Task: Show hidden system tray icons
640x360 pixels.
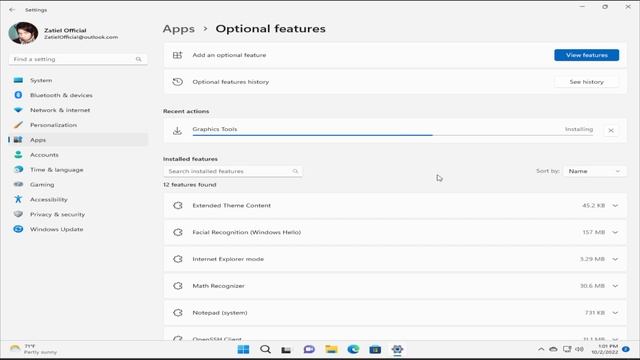Action: (541, 349)
